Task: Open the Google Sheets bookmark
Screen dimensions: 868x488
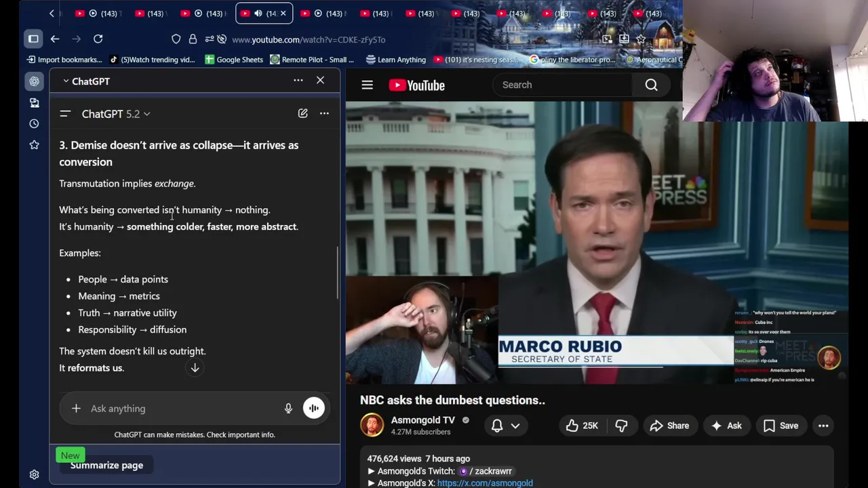Action: [234, 60]
